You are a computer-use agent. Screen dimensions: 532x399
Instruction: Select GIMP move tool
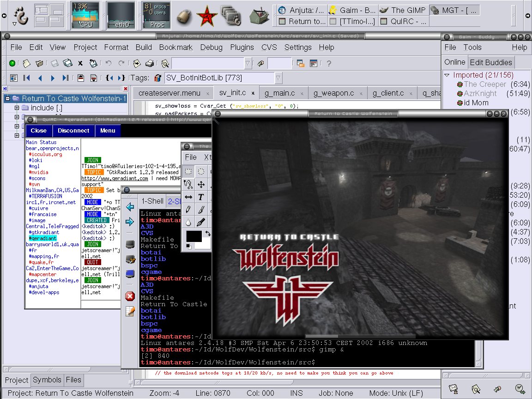coord(201,184)
